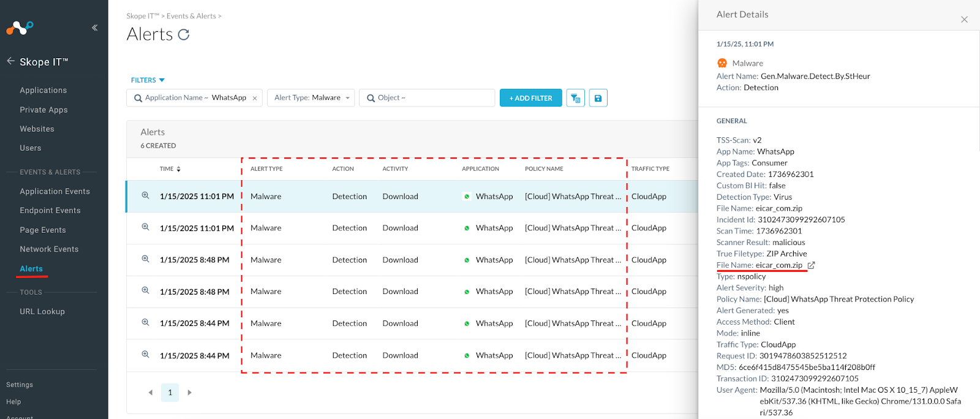
Task: Go to the previous page of alerts
Action: coord(151,393)
